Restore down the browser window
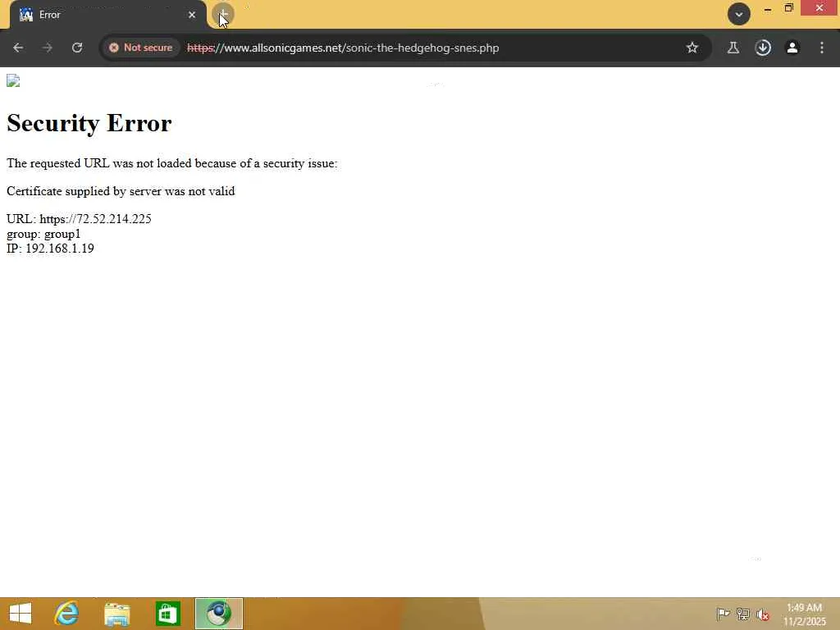This screenshot has width=840, height=630. 788,8
